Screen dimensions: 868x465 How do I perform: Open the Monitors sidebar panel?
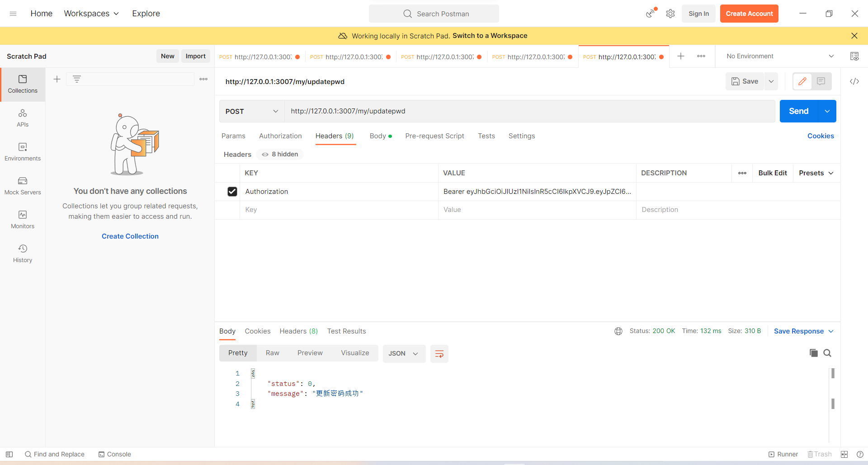point(23,220)
